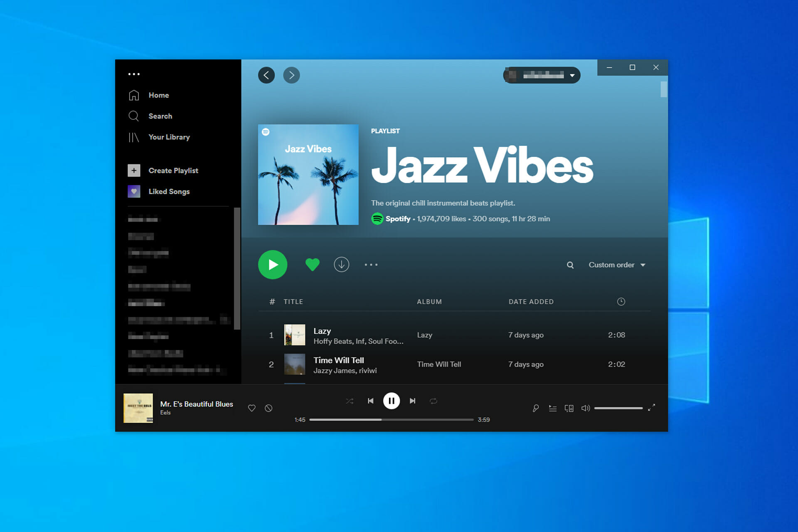Adjust the volume slider
798x532 pixels.
[618, 408]
